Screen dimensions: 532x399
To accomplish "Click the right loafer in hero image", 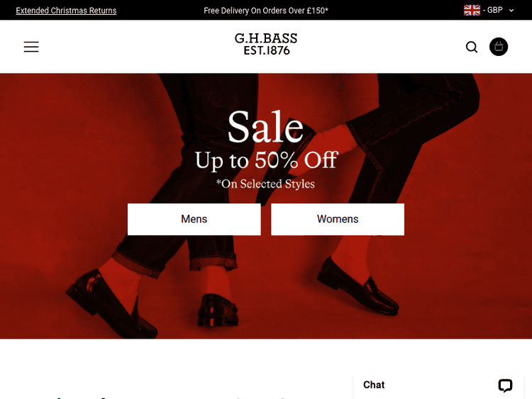I will click(358, 286).
